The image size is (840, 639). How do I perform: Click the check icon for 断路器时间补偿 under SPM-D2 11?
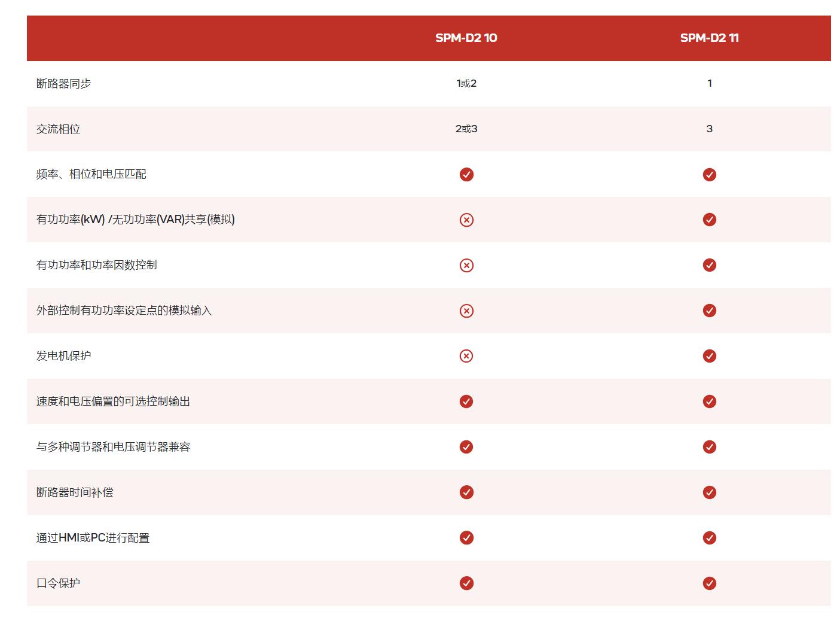click(709, 492)
